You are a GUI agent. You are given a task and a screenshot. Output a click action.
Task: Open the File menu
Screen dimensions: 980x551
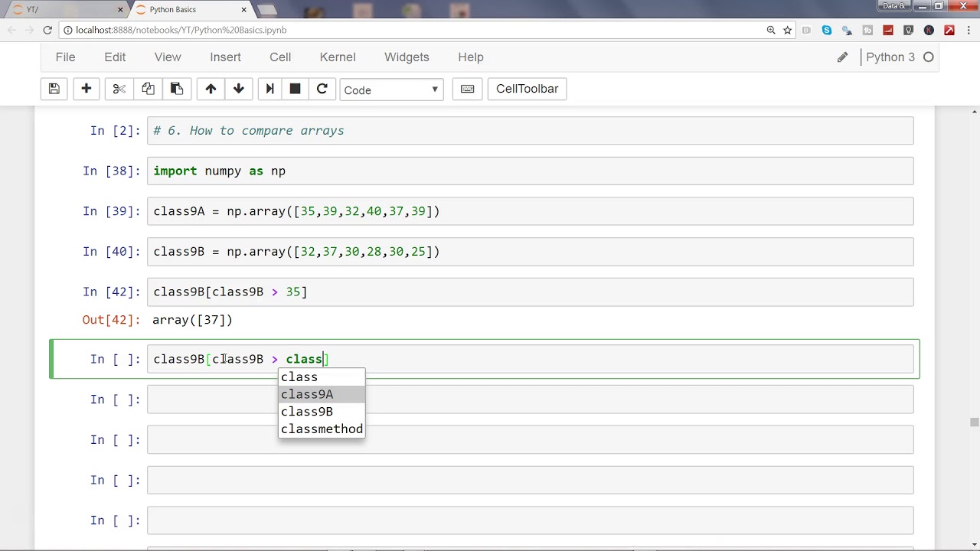point(65,57)
